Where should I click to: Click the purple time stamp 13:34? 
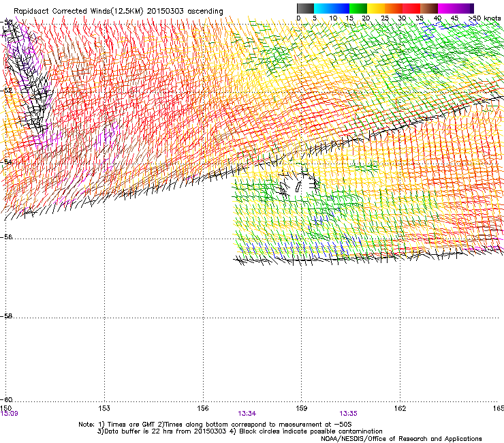[x=247, y=414]
